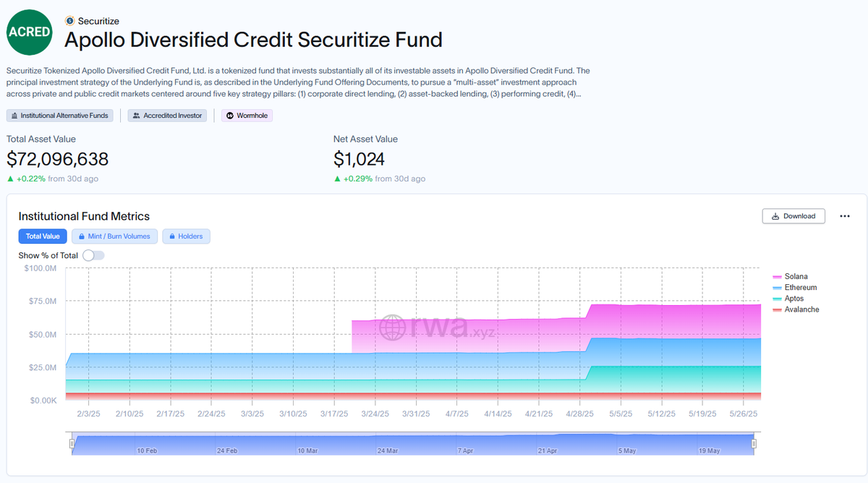Click the download arrow icon
Viewport: 868px width, 483px height.
coord(775,216)
